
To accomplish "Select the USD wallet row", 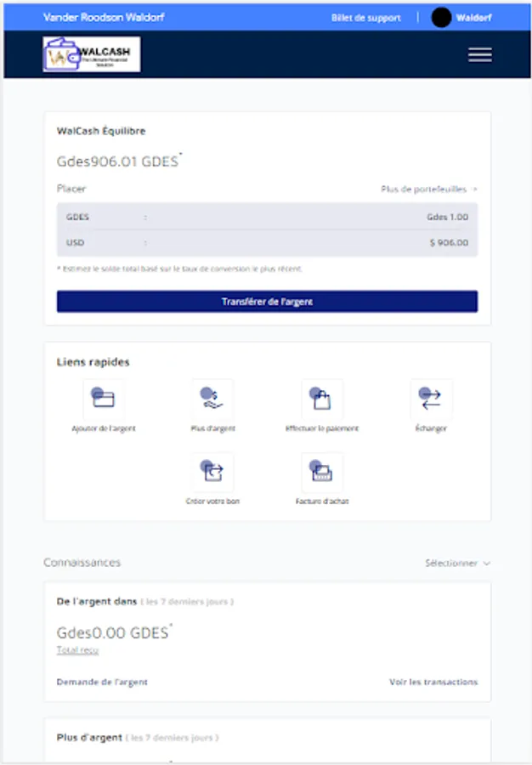I will tap(267, 242).
